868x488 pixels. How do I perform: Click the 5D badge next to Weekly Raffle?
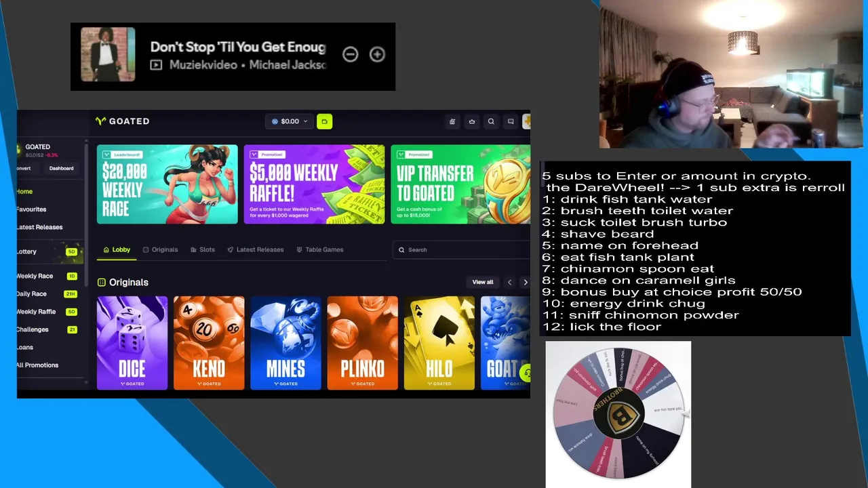click(72, 312)
